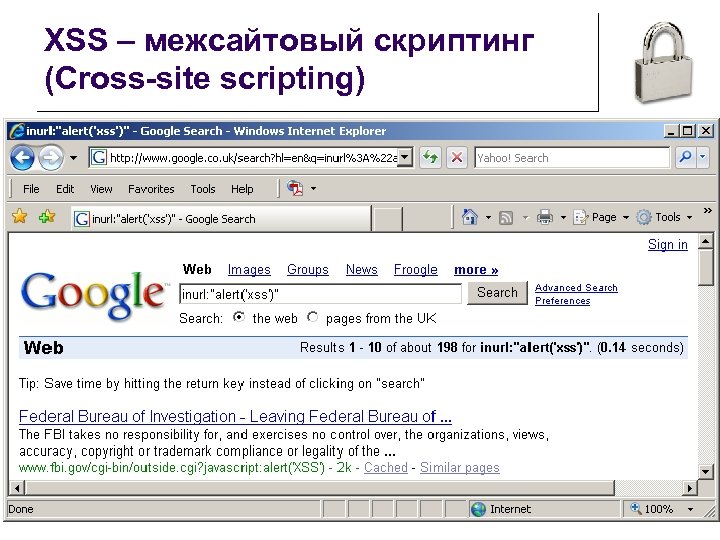Click the horizontal scrollbar left arrow
This screenshot has width=720, height=540.
tap(17, 488)
